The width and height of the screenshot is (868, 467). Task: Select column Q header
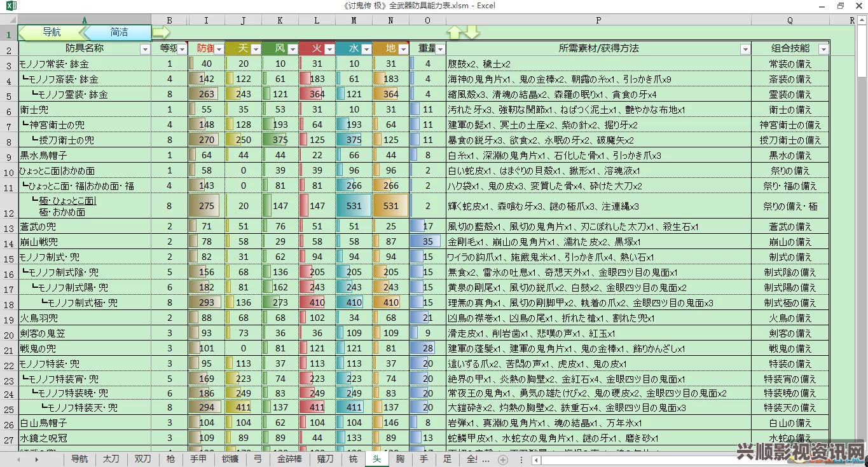[x=790, y=20]
